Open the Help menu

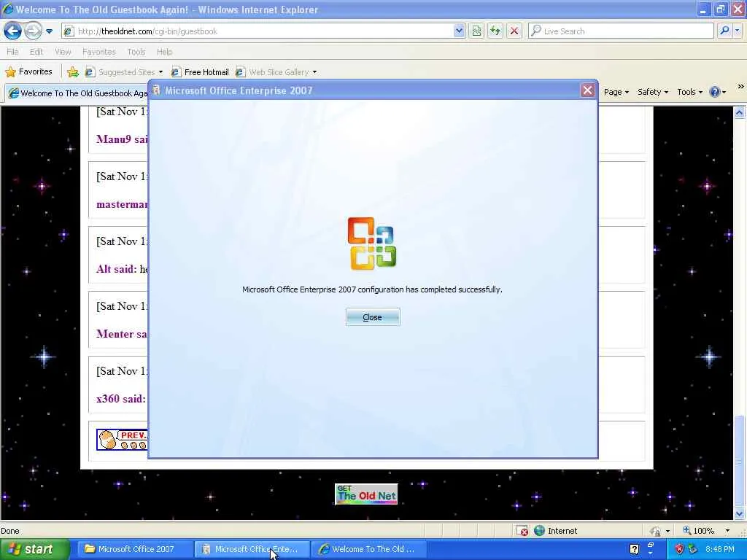(164, 52)
